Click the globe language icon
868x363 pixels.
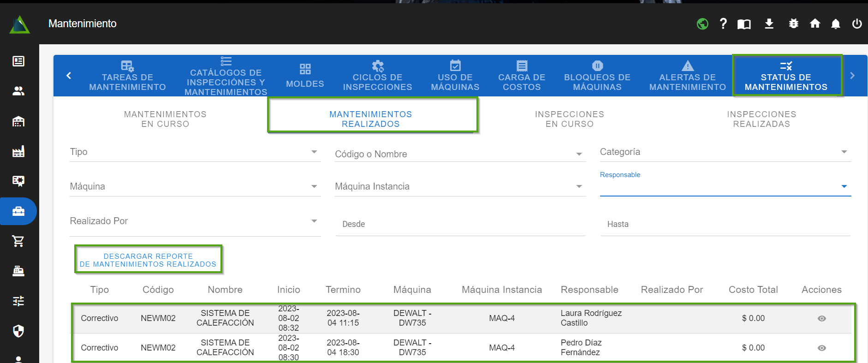pyautogui.click(x=702, y=24)
